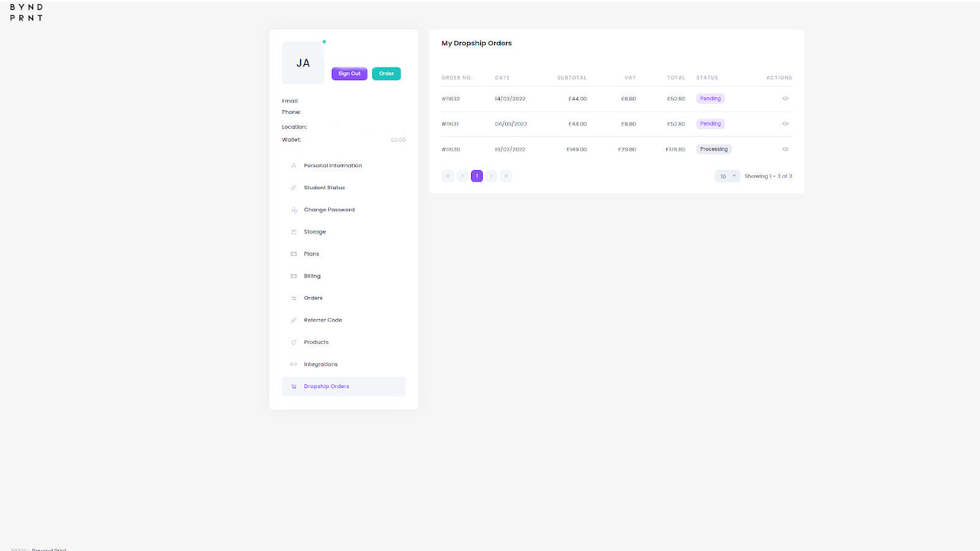The height and width of the screenshot is (551, 980).
Task: Select the Products tag icon
Action: tap(293, 342)
